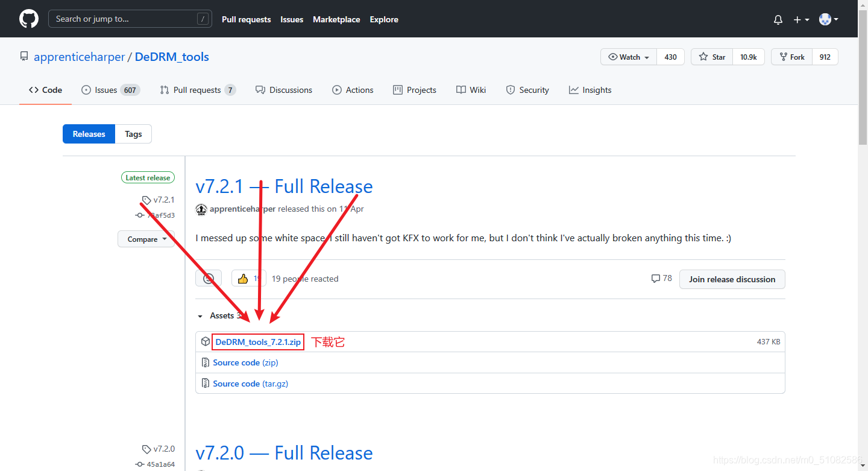
Task: Download Source code (zip)
Action: coord(245,362)
